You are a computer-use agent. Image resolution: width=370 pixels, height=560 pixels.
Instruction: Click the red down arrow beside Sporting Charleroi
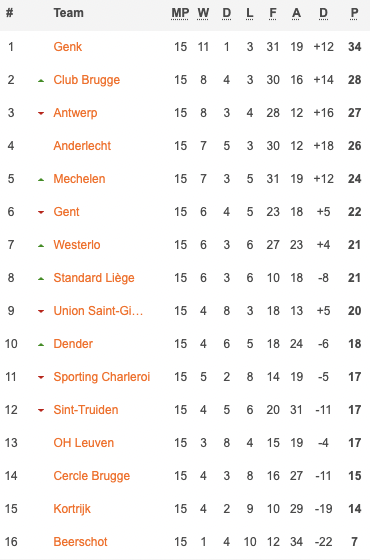click(x=41, y=378)
